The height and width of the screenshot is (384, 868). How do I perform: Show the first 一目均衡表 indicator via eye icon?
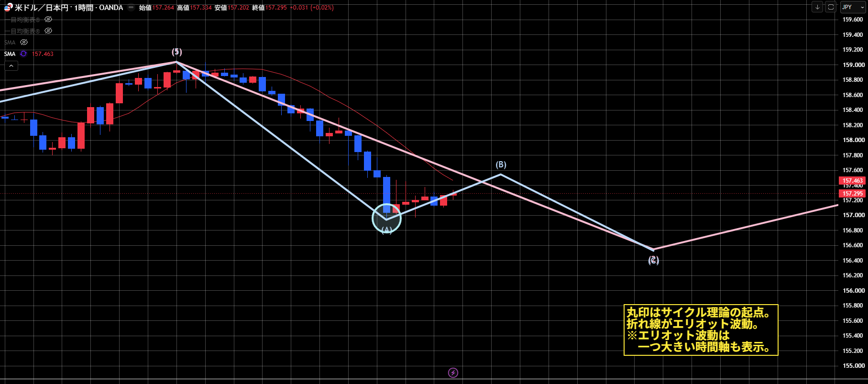point(48,20)
